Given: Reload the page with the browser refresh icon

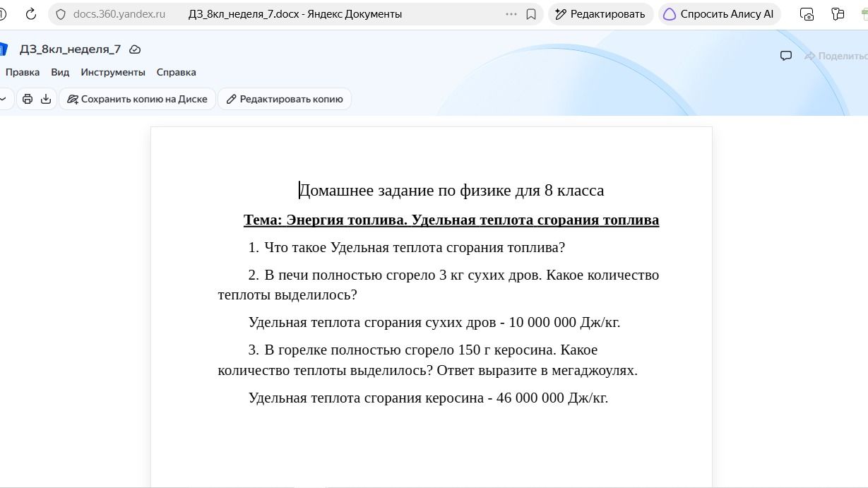Looking at the screenshot, I should [30, 14].
